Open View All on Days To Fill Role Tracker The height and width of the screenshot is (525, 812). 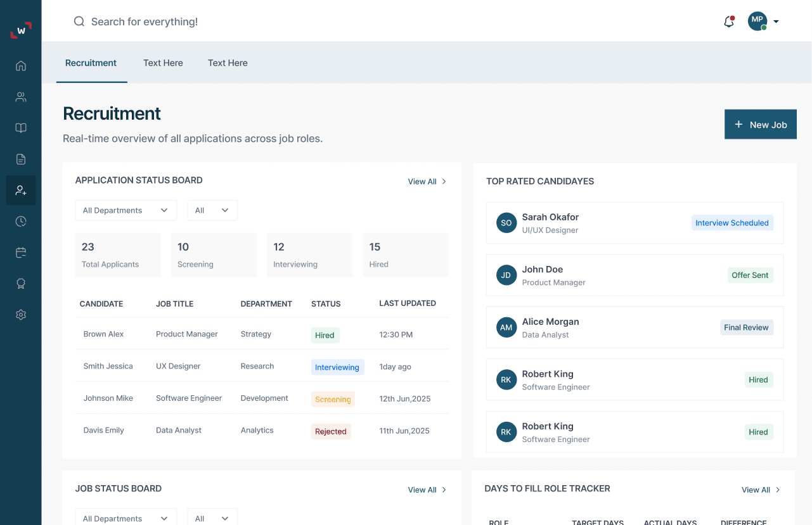point(760,490)
